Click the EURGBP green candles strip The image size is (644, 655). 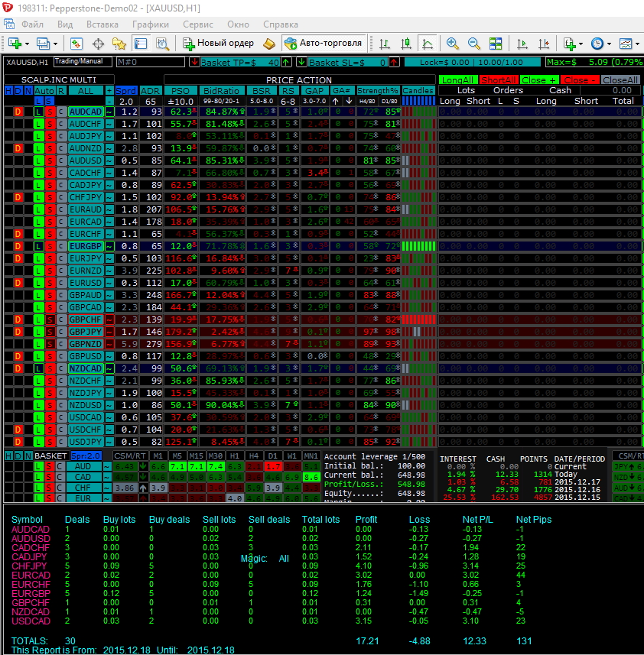click(x=418, y=246)
